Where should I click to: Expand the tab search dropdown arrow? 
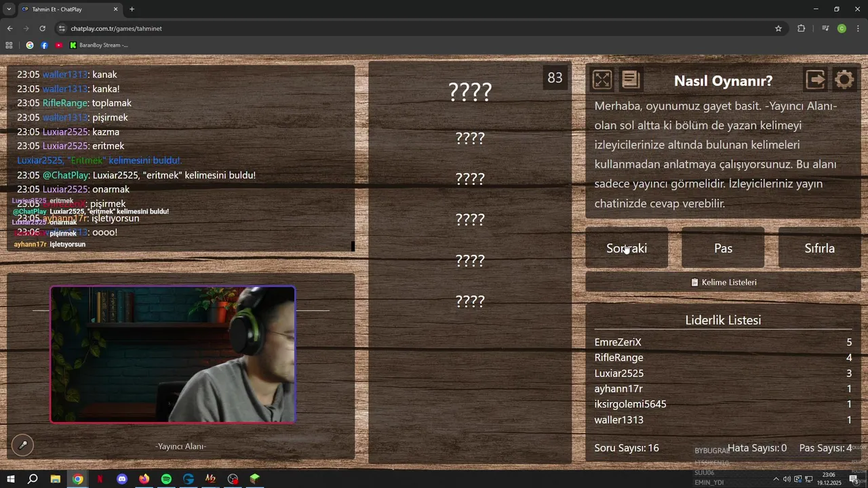click(x=8, y=9)
